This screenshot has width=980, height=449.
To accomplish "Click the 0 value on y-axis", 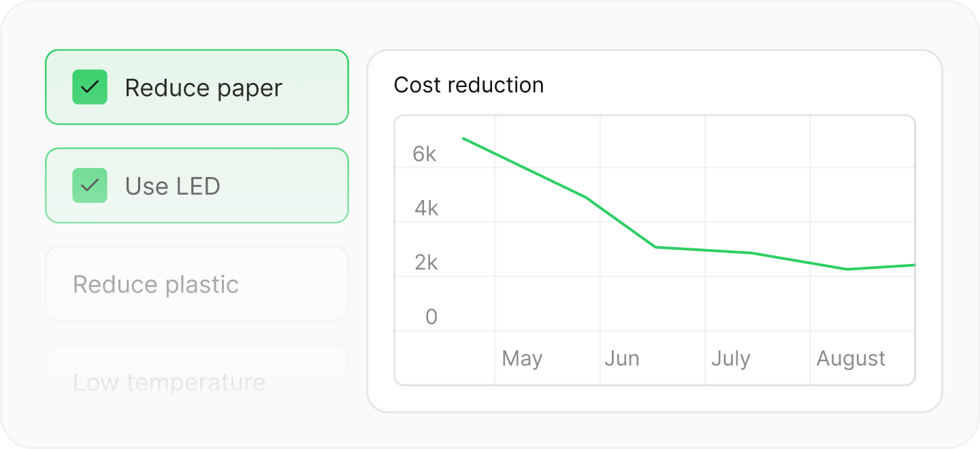I will [x=431, y=317].
